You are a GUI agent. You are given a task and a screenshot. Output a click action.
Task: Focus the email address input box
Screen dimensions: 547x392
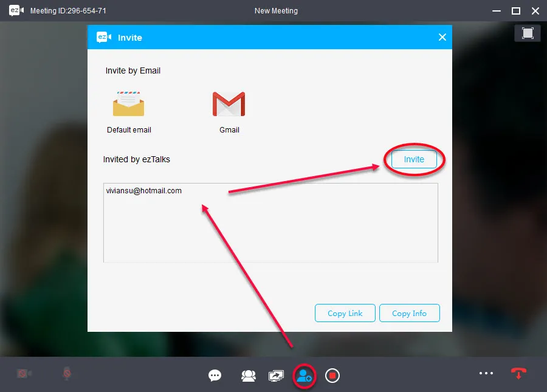coord(270,222)
